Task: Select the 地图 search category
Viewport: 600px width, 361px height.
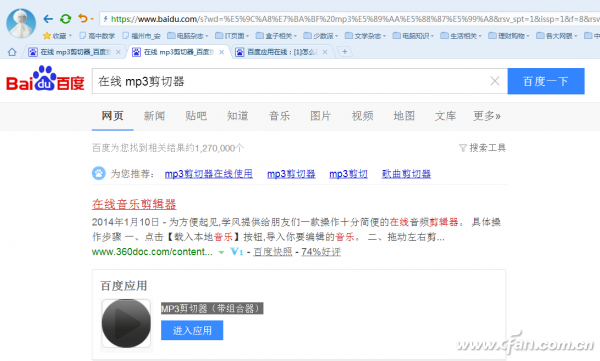Action: (404, 116)
